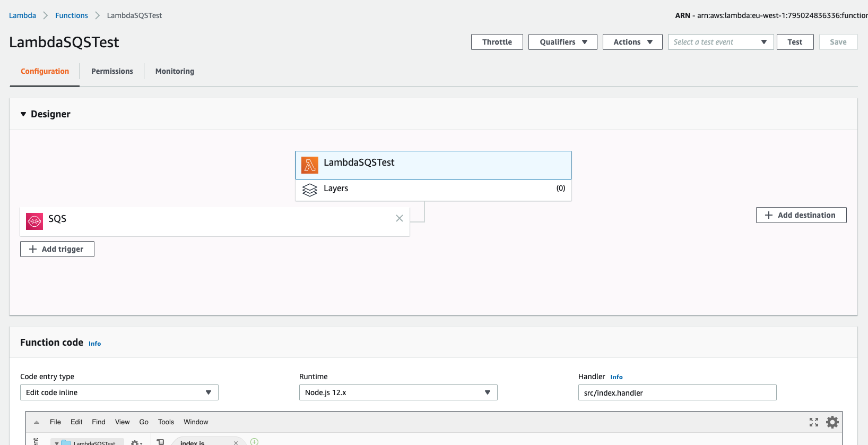Collapse editor menu bar with up arrow
The width and height of the screenshot is (868, 445).
(37, 422)
